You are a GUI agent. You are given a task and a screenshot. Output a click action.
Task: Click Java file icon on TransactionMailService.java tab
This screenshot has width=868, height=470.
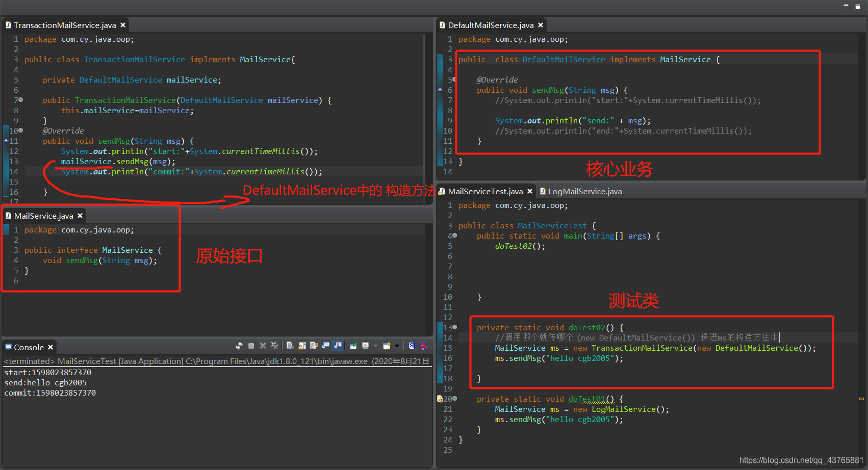[8, 25]
